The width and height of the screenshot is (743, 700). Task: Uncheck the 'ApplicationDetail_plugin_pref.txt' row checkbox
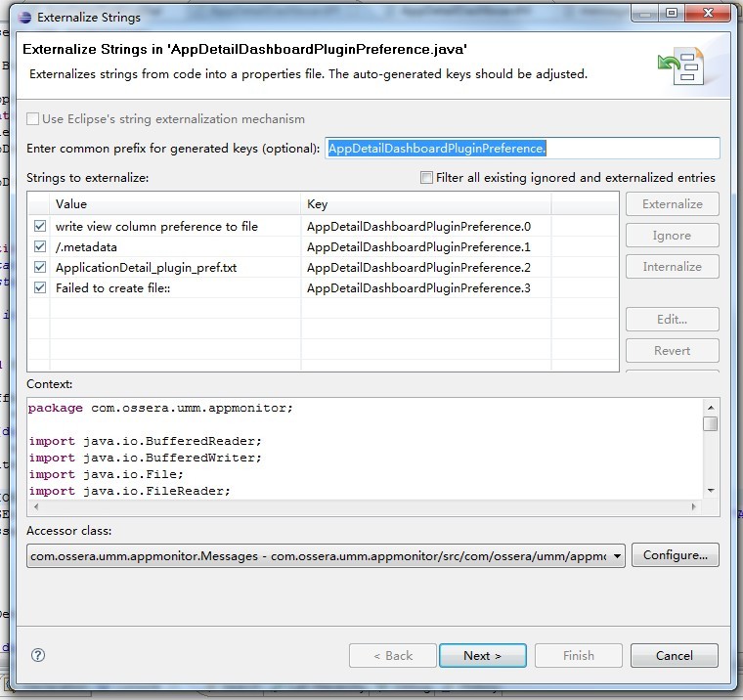[x=40, y=267]
